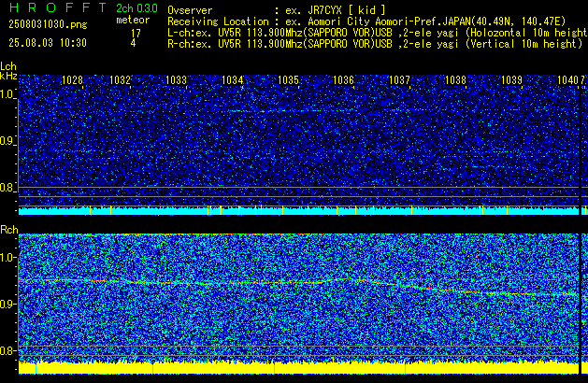Click the L-ch receiver description line

pyautogui.click(x=378, y=33)
